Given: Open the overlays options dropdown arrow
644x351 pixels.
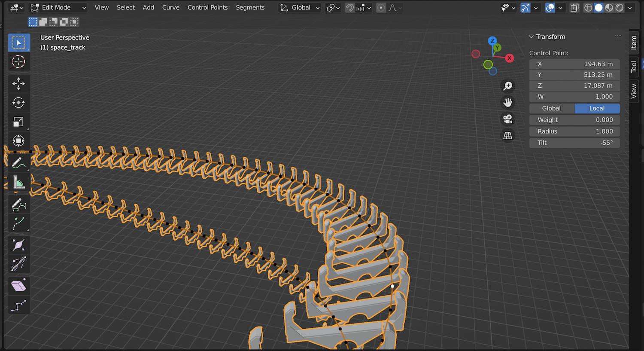Looking at the screenshot, I should [x=560, y=8].
